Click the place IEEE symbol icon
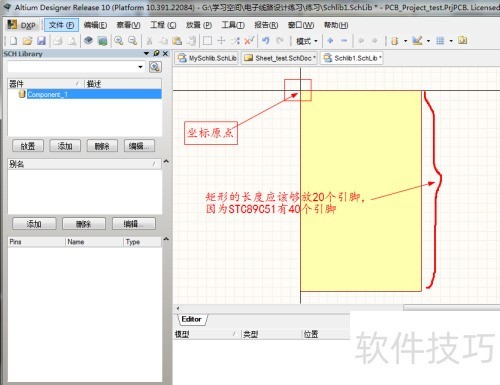This screenshot has height=385, width=500. (x=395, y=41)
